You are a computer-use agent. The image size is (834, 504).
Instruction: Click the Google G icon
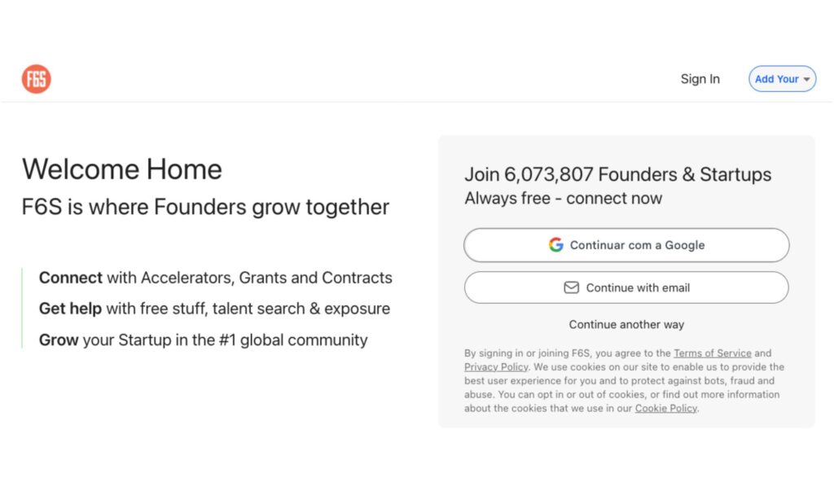[x=556, y=245]
